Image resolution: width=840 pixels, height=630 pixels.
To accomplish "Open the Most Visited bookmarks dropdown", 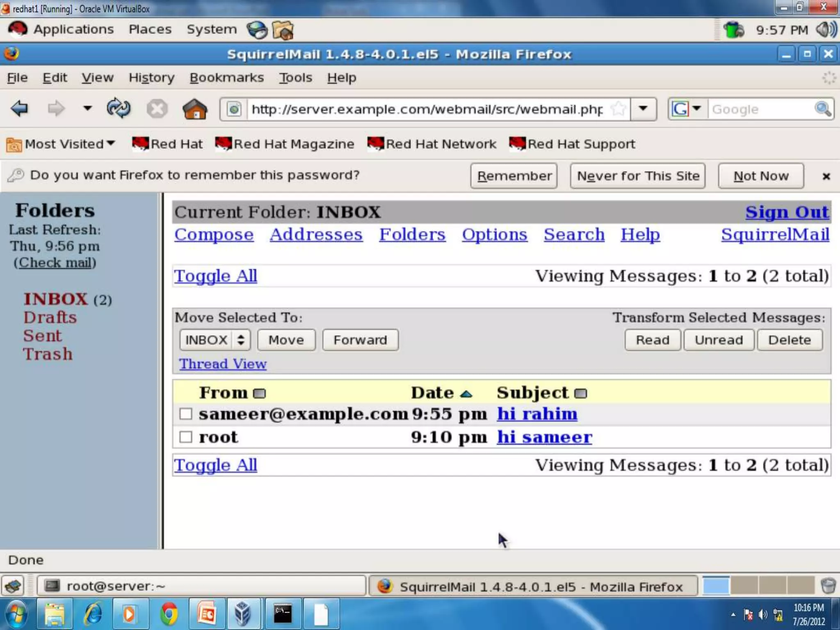I will pos(61,144).
